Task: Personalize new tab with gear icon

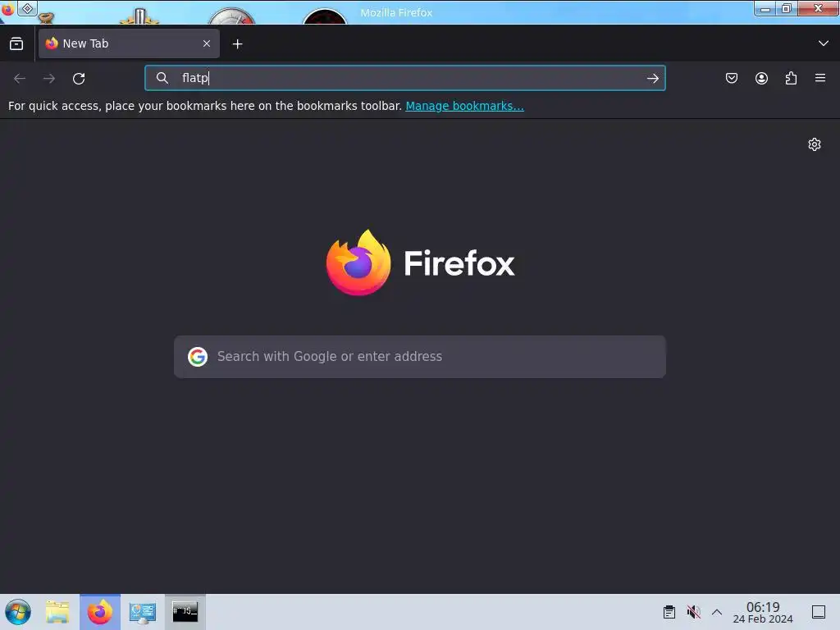Action: (x=815, y=144)
